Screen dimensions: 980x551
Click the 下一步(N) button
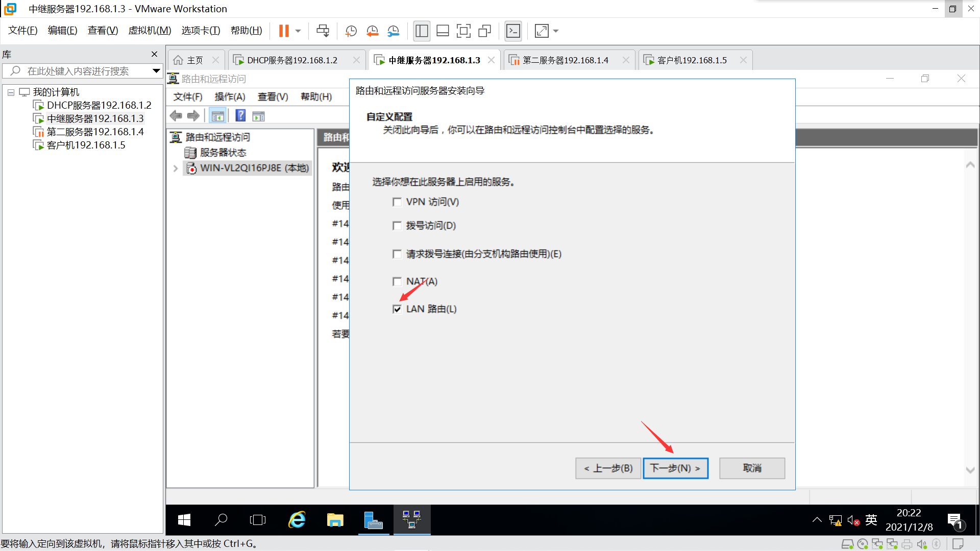(x=675, y=468)
